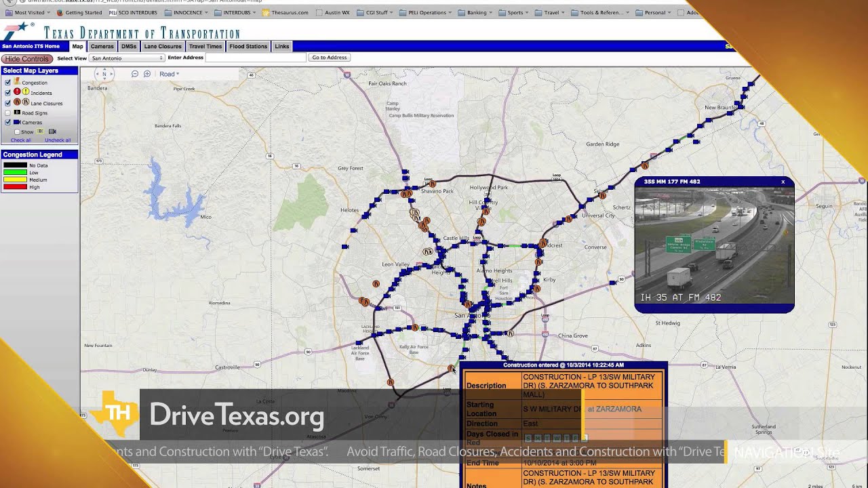Image resolution: width=868 pixels, height=488 pixels.
Task: Click the lane closure marker near New Braunfels route
Action: [x=645, y=165]
